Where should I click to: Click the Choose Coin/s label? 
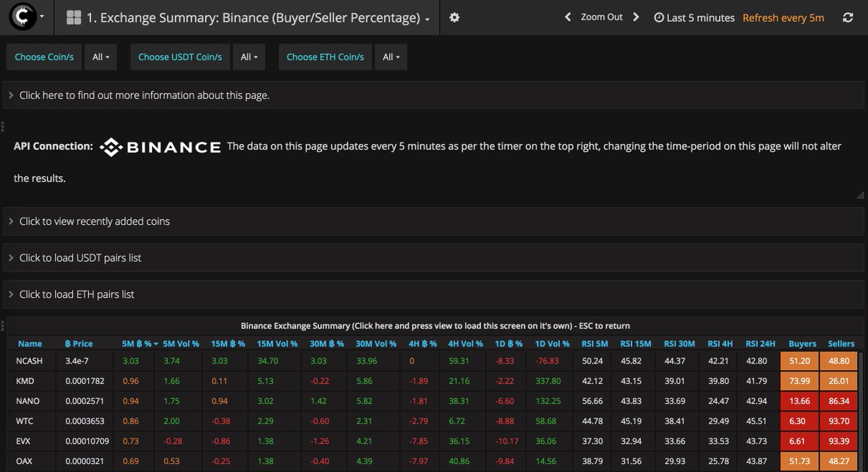(x=44, y=57)
